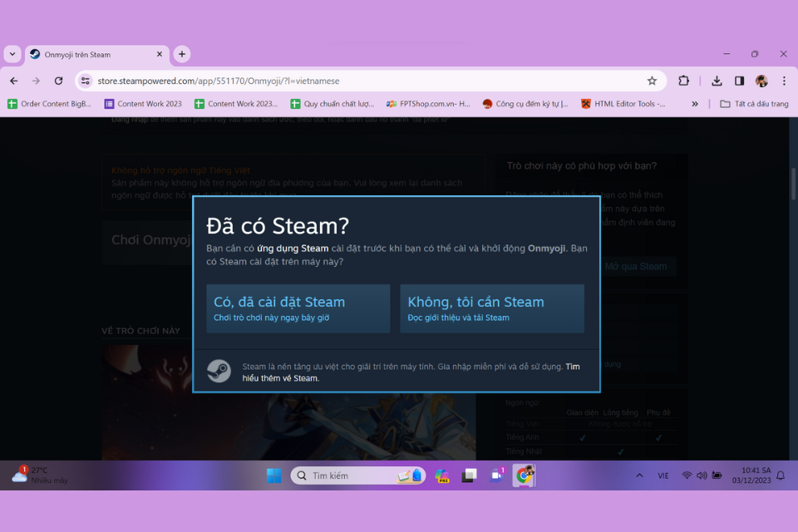Click the browser back arrow
The height and width of the screenshot is (532, 798).
[x=14, y=81]
